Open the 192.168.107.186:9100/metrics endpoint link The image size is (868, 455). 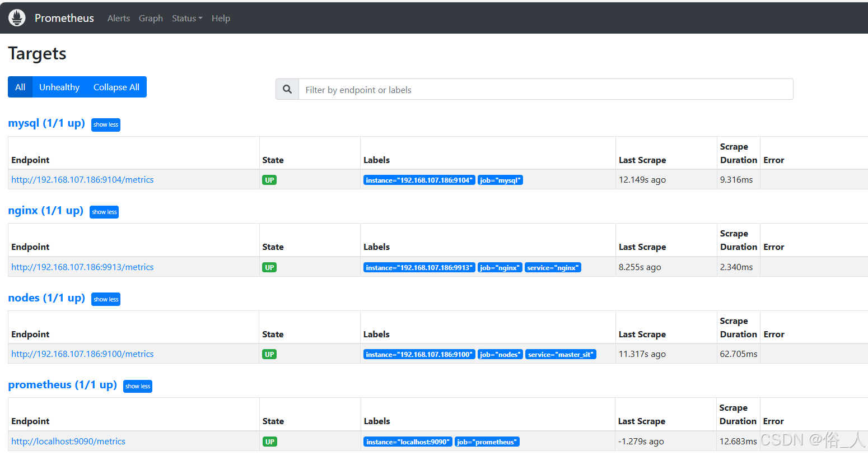click(82, 354)
